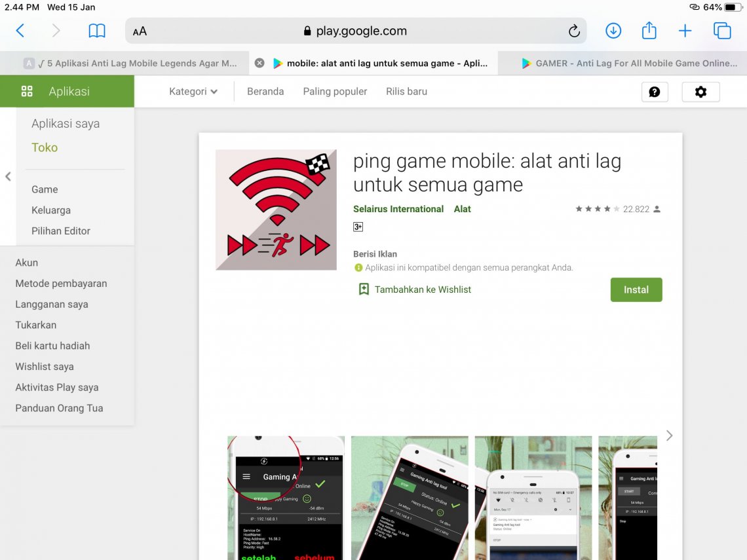Open Rilis baru section
This screenshot has height=560, width=747.
coord(406,92)
